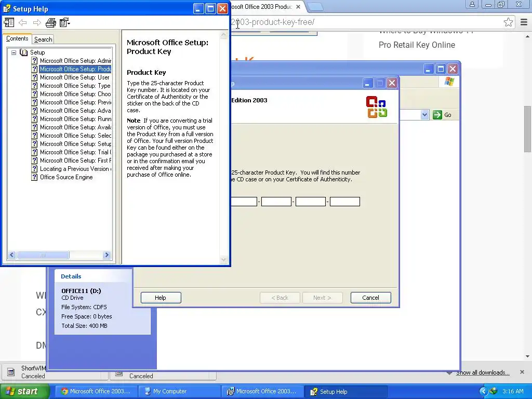Click the Chrome address bar URL

273,22
